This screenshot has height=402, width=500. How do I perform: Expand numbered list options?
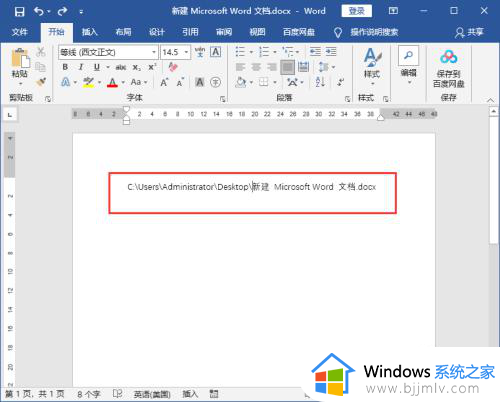[275, 52]
